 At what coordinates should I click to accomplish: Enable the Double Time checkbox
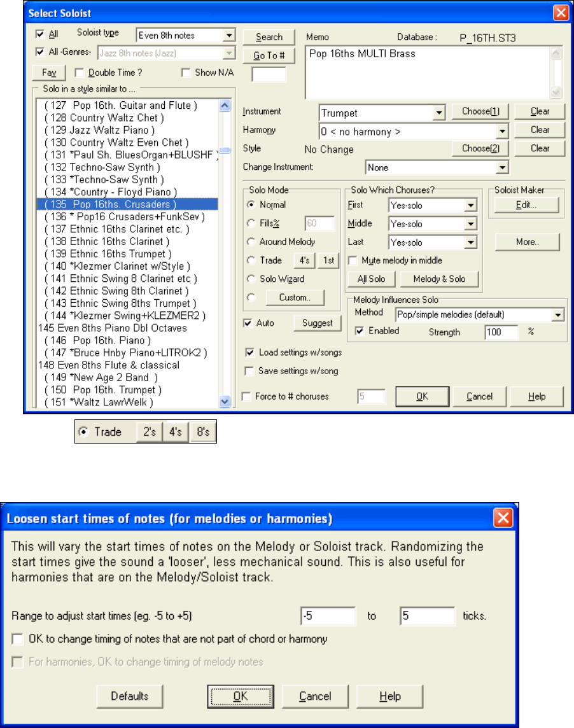tap(79, 73)
